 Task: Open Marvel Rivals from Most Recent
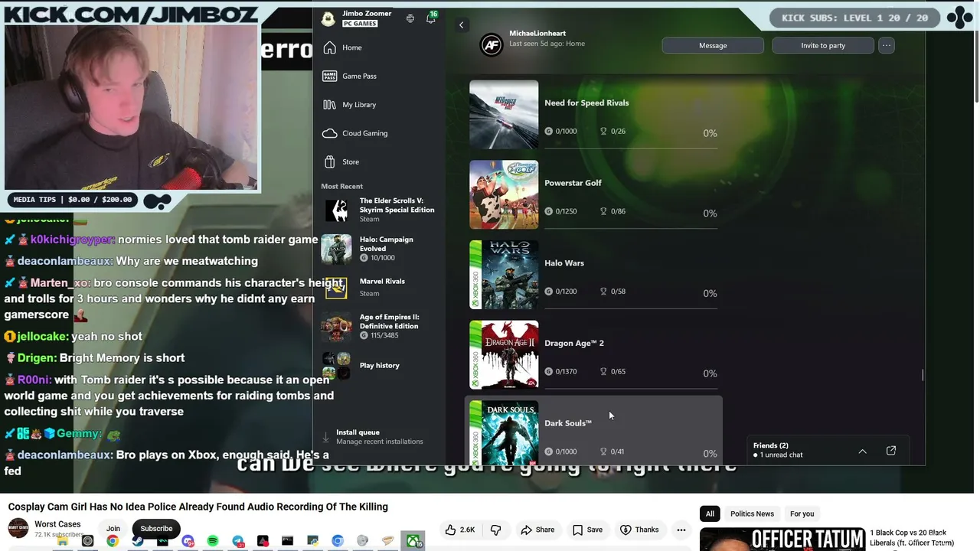tap(379, 287)
